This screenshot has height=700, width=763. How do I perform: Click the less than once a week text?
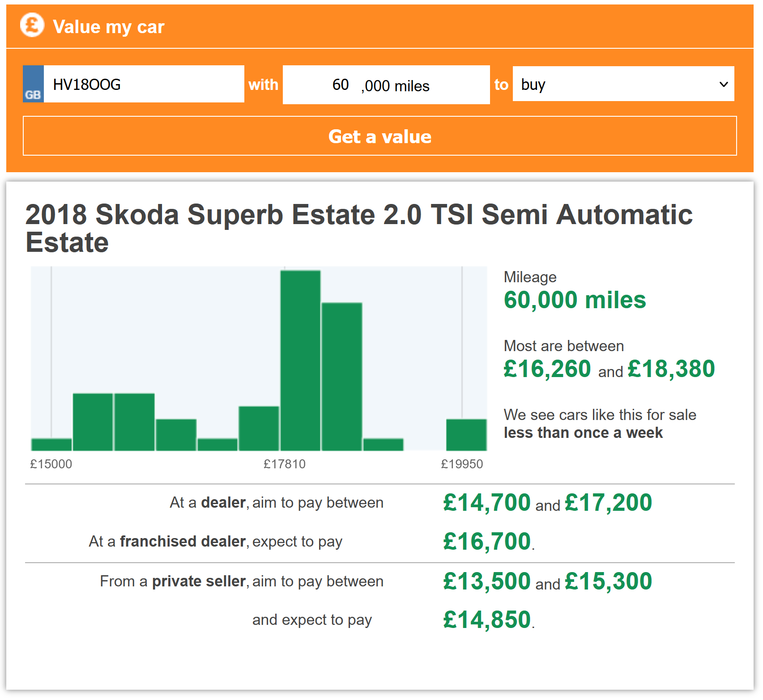(x=583, y=433)
